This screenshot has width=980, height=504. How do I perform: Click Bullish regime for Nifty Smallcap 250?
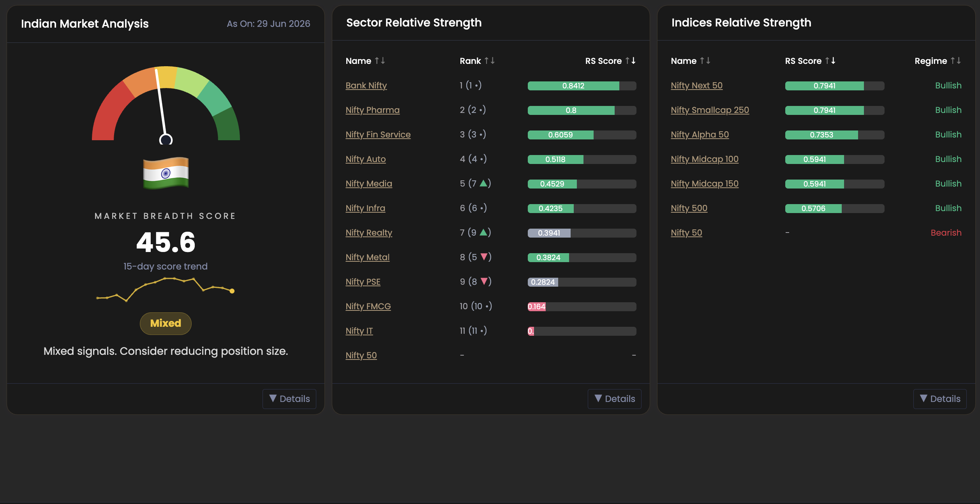(948, 110)
